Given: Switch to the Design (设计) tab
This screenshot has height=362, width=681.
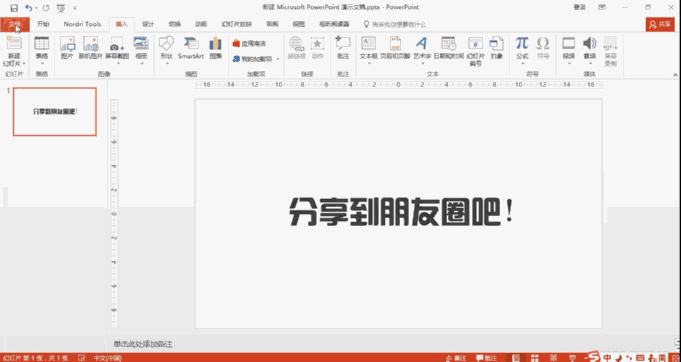Looking at the screenshot, I should pos(148,24).
